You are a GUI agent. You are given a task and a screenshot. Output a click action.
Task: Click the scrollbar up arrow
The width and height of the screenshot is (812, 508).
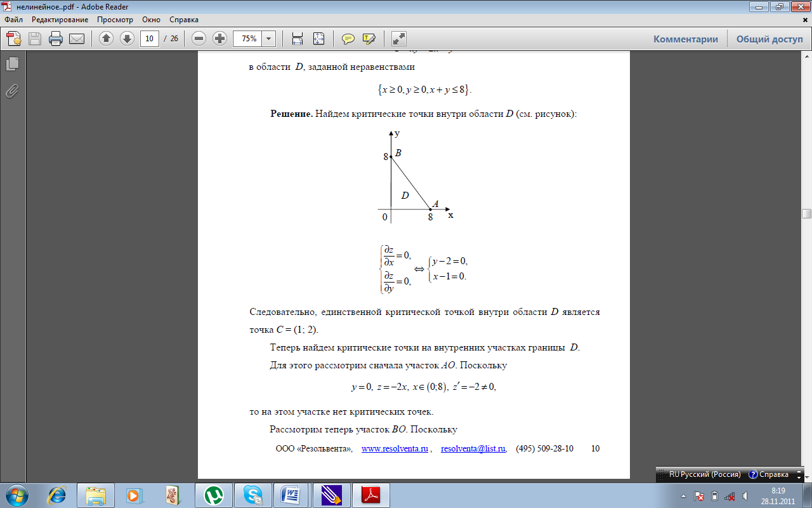point(806,56)
